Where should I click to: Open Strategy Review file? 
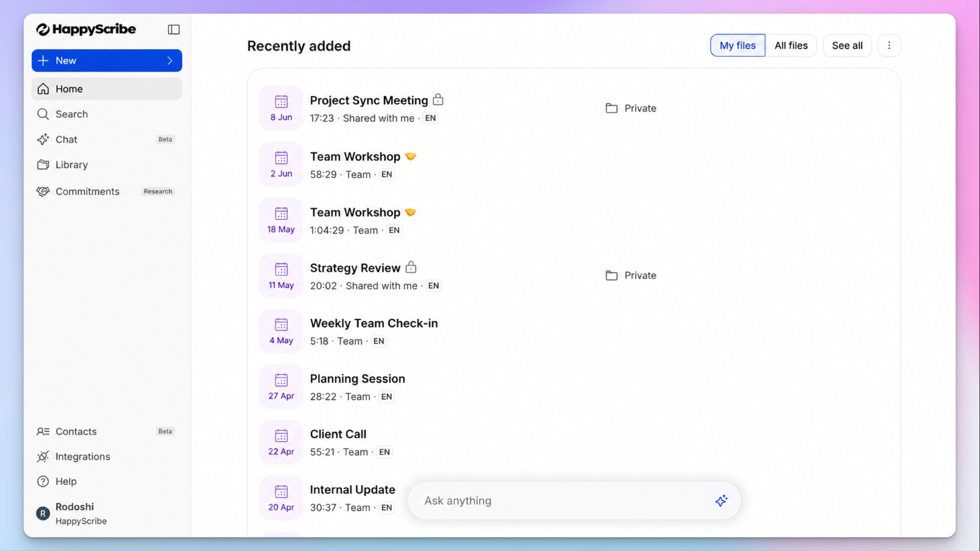click(355, 268)
